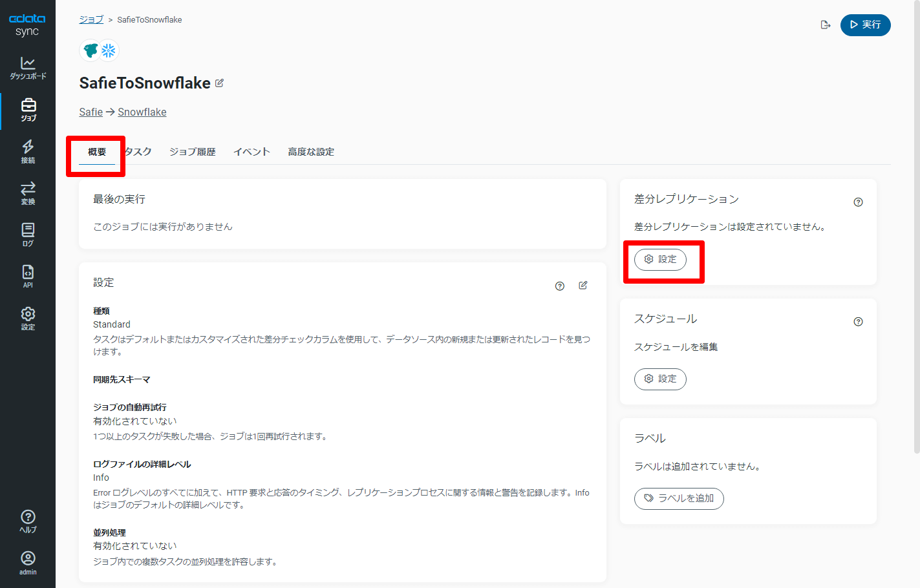Click text 差分レプリケーションは設定されていません。
Image resolution: width=920 pixels, height=588 pixels.
click(x=730, y=227)
